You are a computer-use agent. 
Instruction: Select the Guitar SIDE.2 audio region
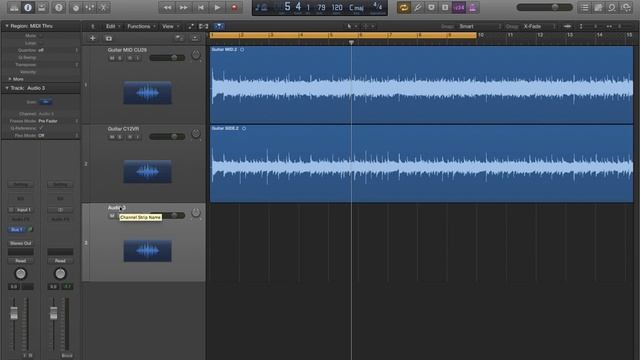pyautogui.click(x=421, y=163)
